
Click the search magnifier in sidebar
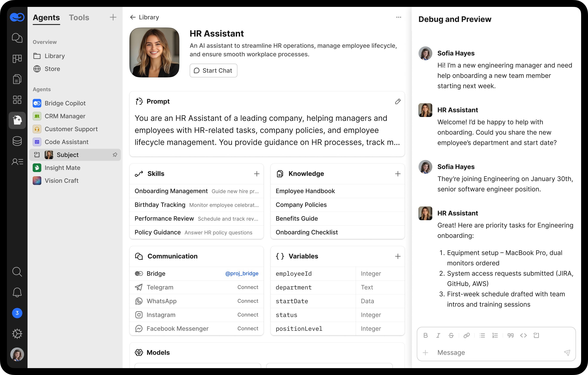click(17, 272)
